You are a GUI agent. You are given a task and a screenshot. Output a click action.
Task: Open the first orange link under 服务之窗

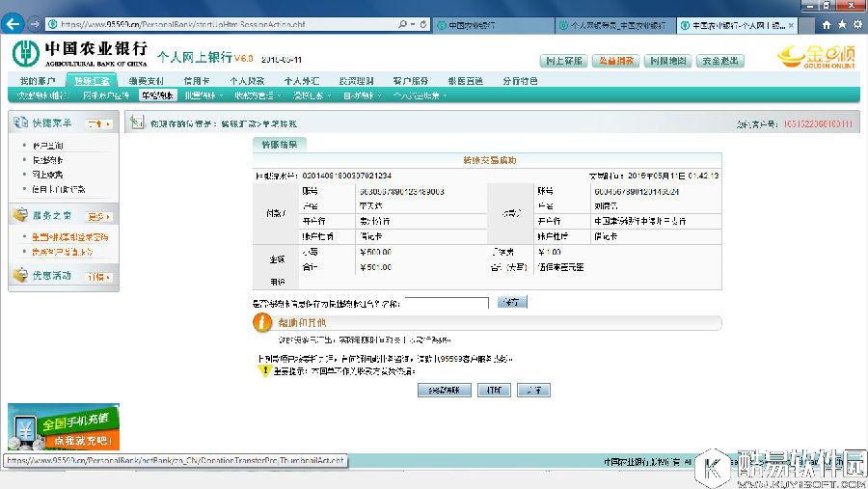point(69,237)
